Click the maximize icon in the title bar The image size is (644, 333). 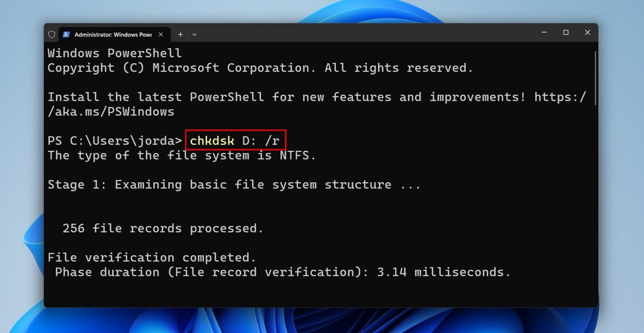click(x=566, y=32)
